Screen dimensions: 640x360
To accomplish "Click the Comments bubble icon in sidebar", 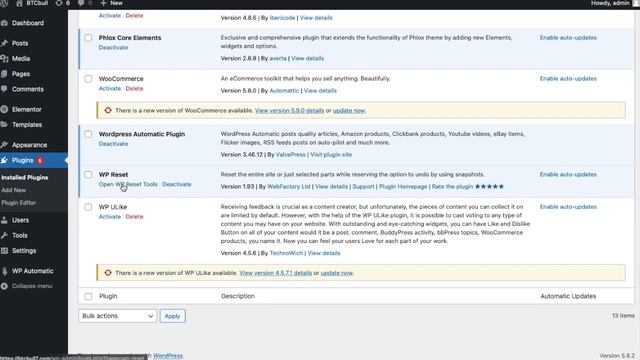I will click(4, 89).
